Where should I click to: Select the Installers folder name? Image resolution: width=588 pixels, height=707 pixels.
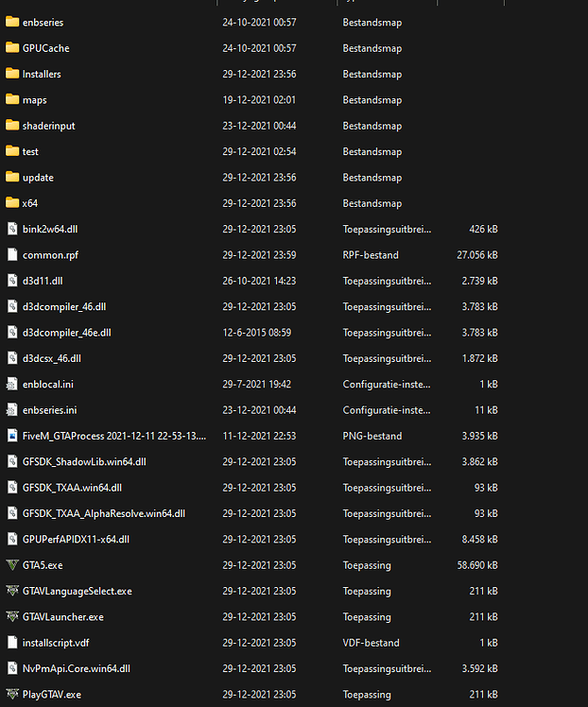(42, 74)
